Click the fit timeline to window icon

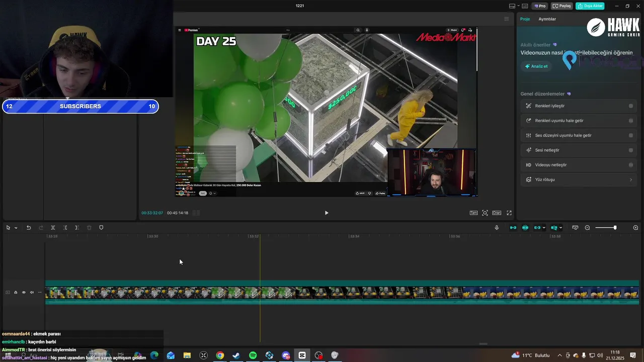tap(575, 228)
